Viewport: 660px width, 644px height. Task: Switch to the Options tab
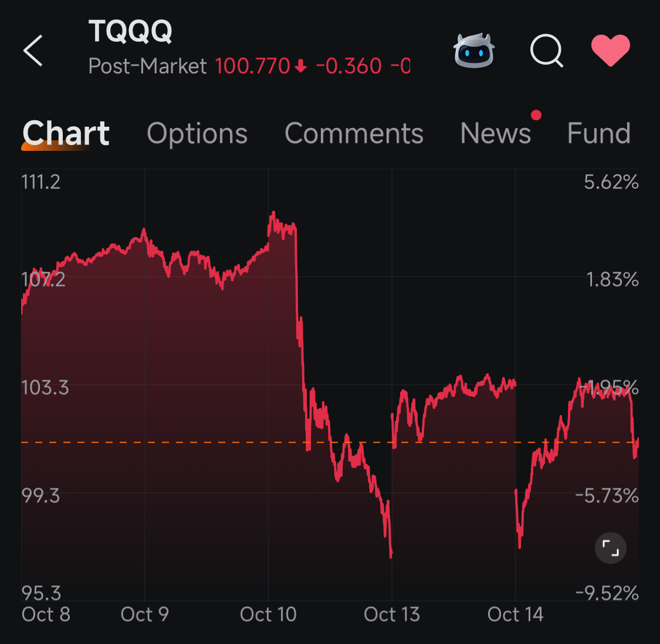coord(197,133)
